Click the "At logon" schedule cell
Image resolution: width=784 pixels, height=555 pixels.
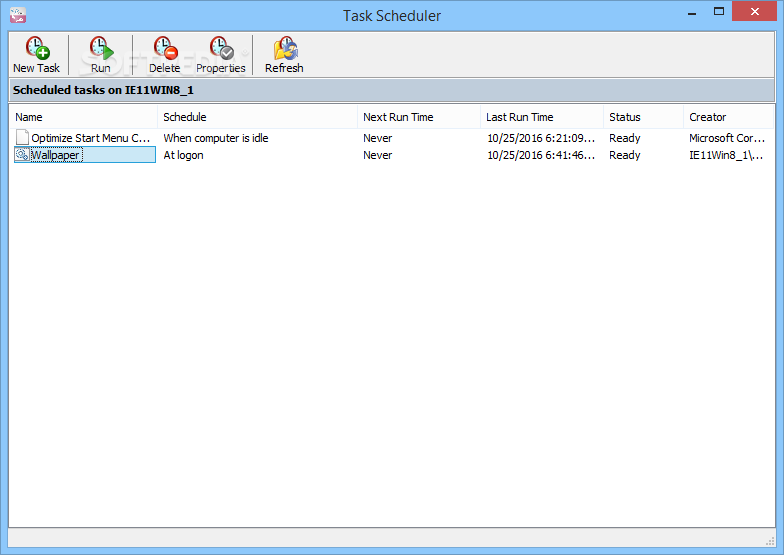183,155
